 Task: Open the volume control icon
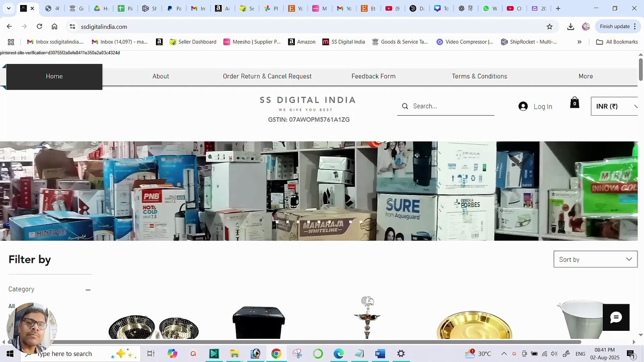(x=554, y=354)
